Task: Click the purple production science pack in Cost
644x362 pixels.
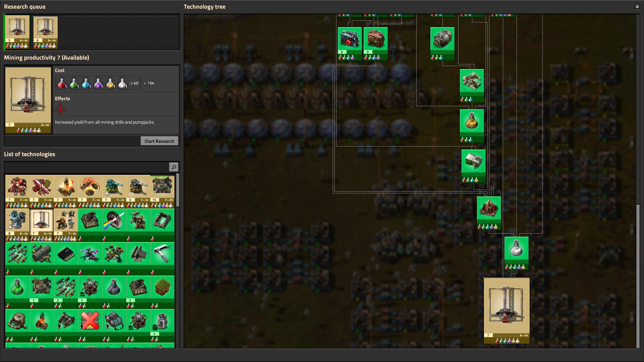Action: click(x=98, y=83)
